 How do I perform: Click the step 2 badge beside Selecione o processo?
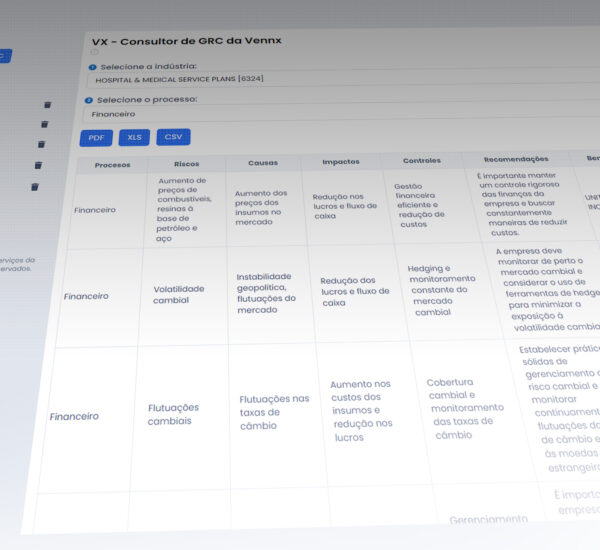[x=88, y=100]
